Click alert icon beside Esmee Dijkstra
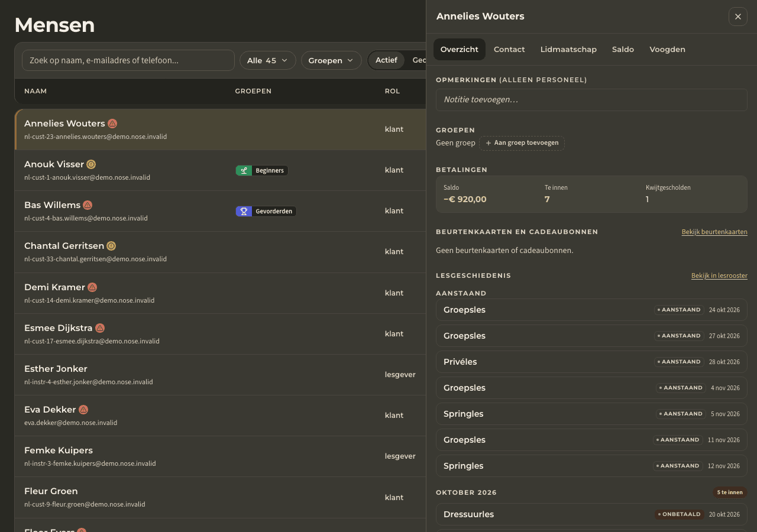The image size is (757, 532). click(x=100, y=328)
